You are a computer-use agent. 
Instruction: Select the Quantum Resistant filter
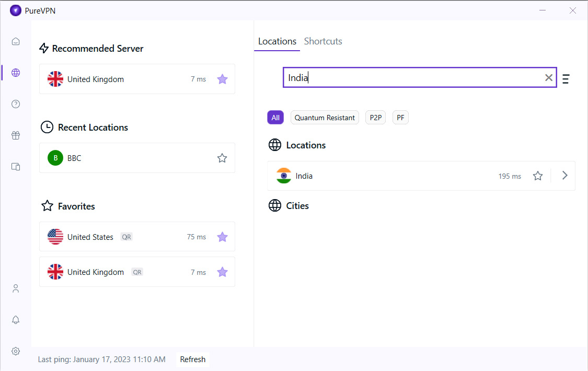point(325,118)
